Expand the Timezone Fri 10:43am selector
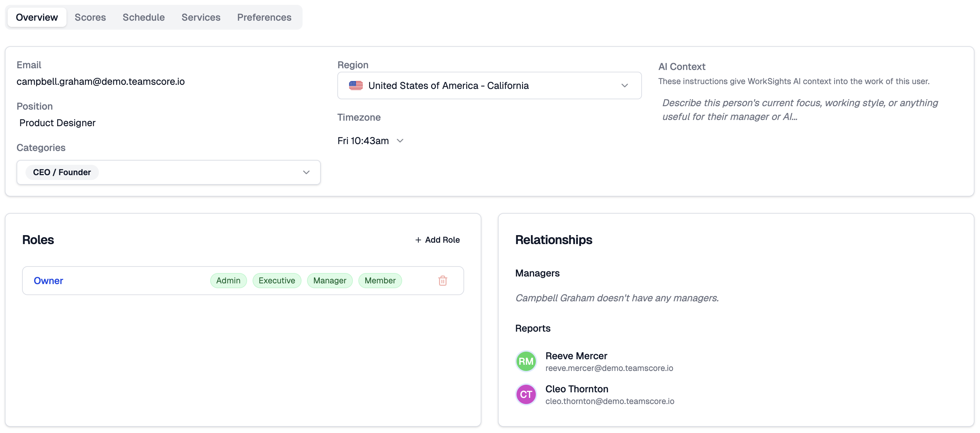 [370, 141]
